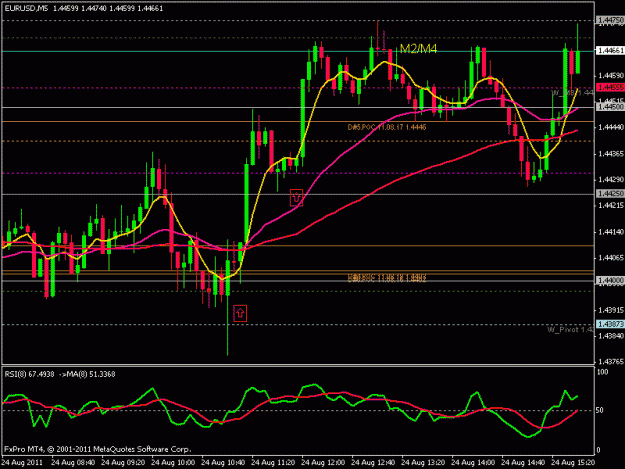Select the yellow M2/M4 chart label
This screenshot has height=469, width=625.
(418, 49)
